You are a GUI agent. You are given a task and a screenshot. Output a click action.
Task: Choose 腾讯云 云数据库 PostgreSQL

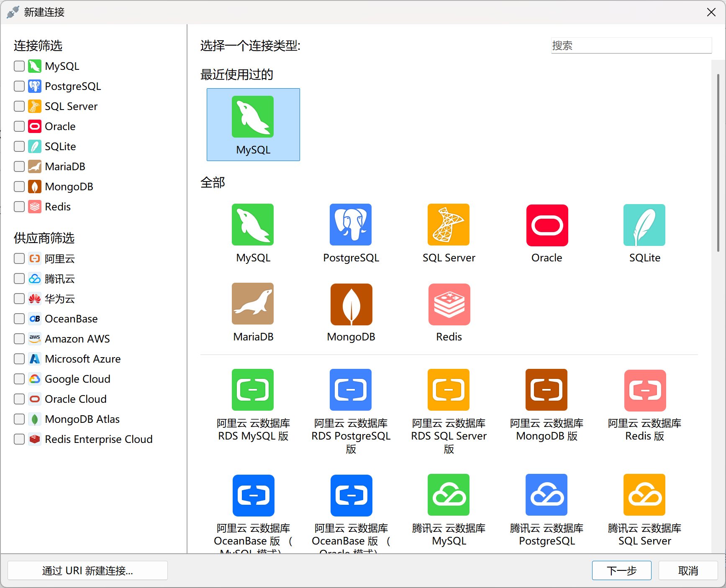pyautogui.click(x=546, y=510)
